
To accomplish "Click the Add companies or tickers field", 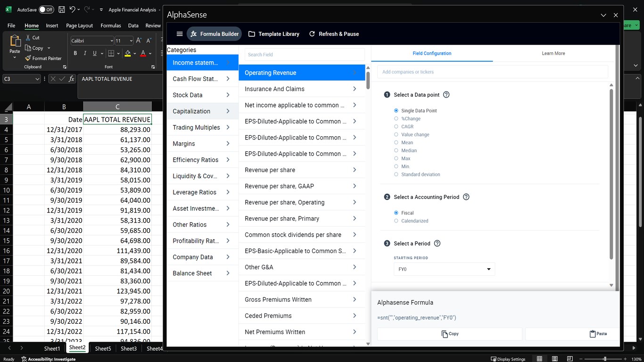I will 493,72.
